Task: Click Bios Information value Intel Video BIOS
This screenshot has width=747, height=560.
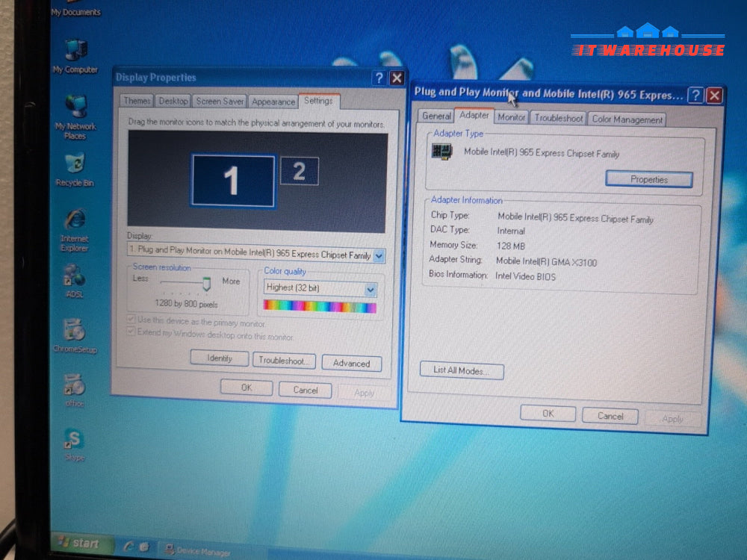Action: click(x=525, y=276)
